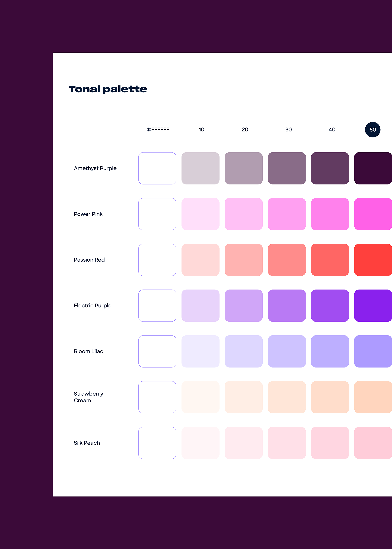Pick the Amethyst Purple 20 swatch

pos(244,168)
